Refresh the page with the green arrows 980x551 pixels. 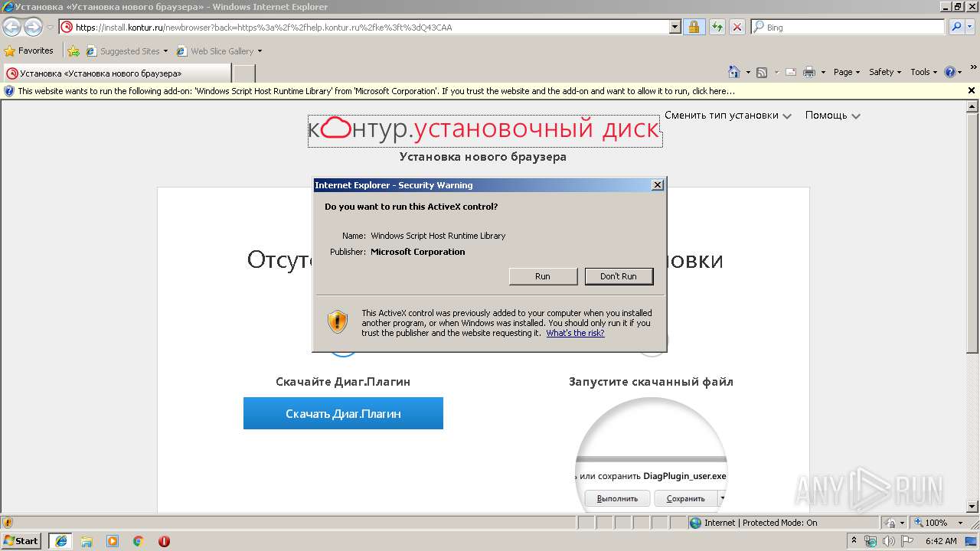[x=717, y=27]
